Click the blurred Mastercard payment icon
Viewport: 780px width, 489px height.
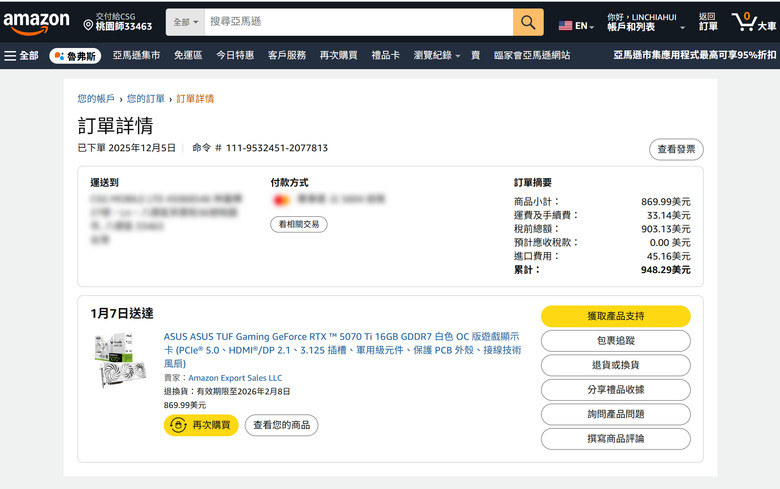coord(281,200)
